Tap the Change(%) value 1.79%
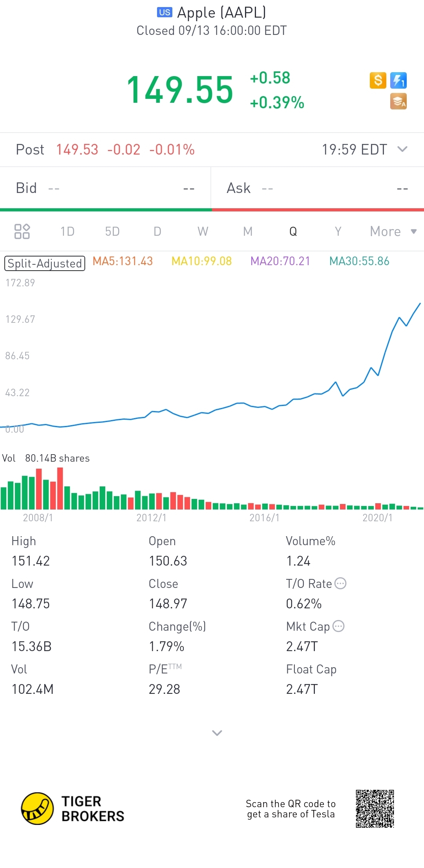The width and height of the screenshot is (424, 868). pyautogui.click(x=166, y=646)
